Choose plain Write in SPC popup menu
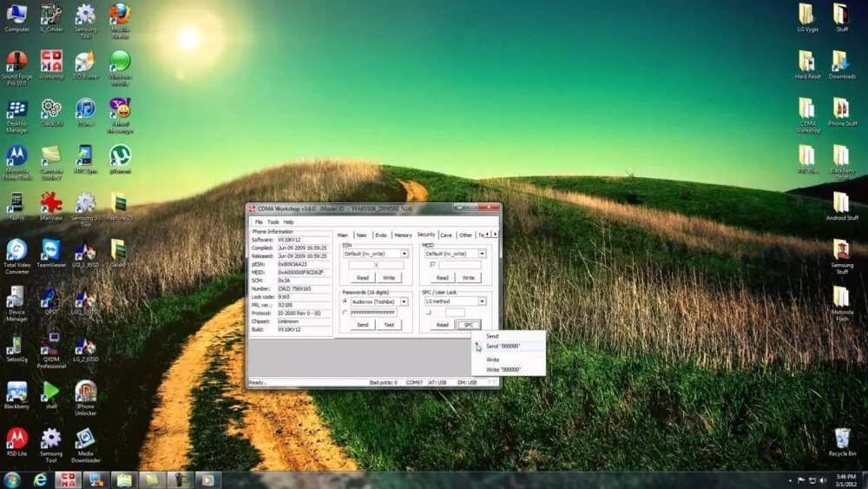 point(508,360)
